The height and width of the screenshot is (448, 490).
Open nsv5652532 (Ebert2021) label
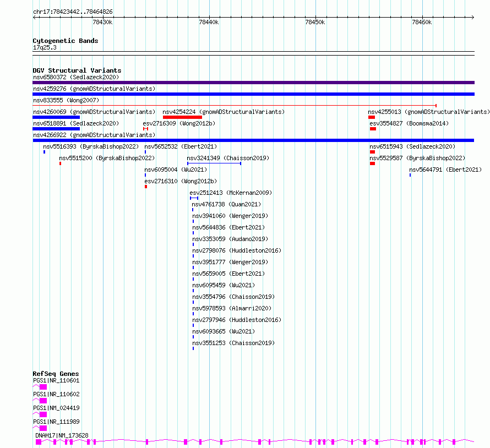click(x=181, y=146)
